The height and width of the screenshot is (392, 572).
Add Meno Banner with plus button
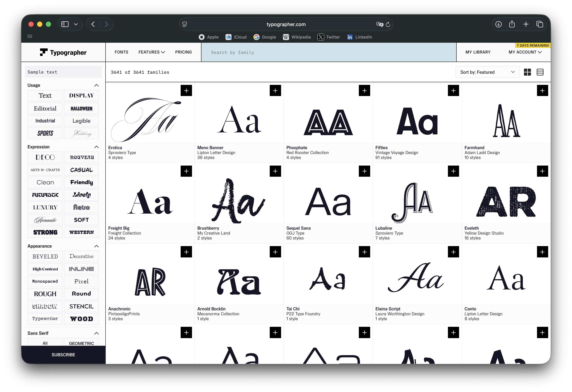275,91
